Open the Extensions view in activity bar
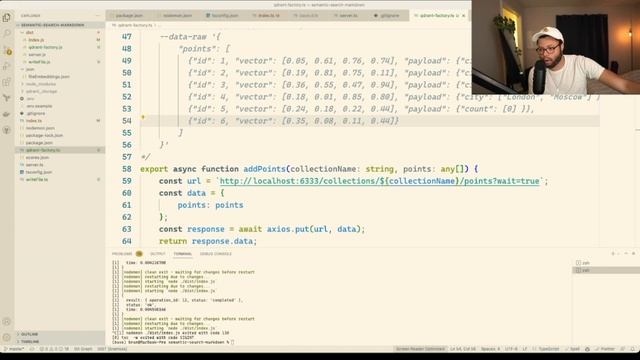The height and width of the screenshot is (360, 640). point(7,82)
